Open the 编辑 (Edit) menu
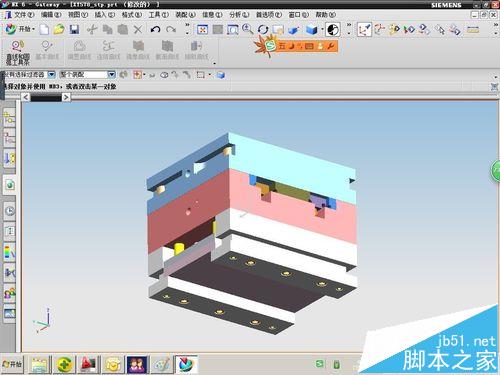Screen dimensions: 500x375 pyautogui.click(x=51, y=15)
